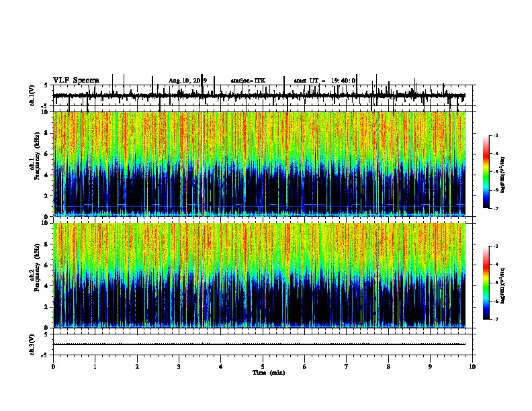Click the "VLF Spectra" plot title

[x=76, y=81]
